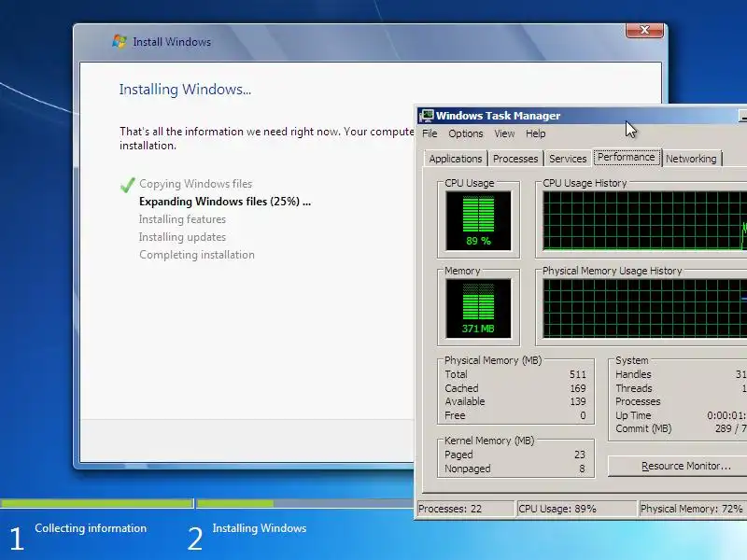
Task: Click the System Processes label
Action: pos(638,401)
